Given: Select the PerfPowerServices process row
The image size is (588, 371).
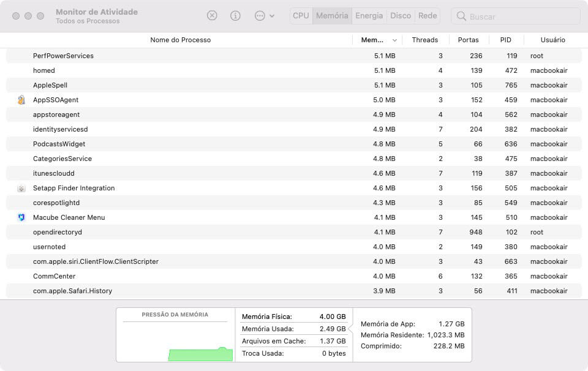Looking at the screenshot, I should click(x=293, y=56).
